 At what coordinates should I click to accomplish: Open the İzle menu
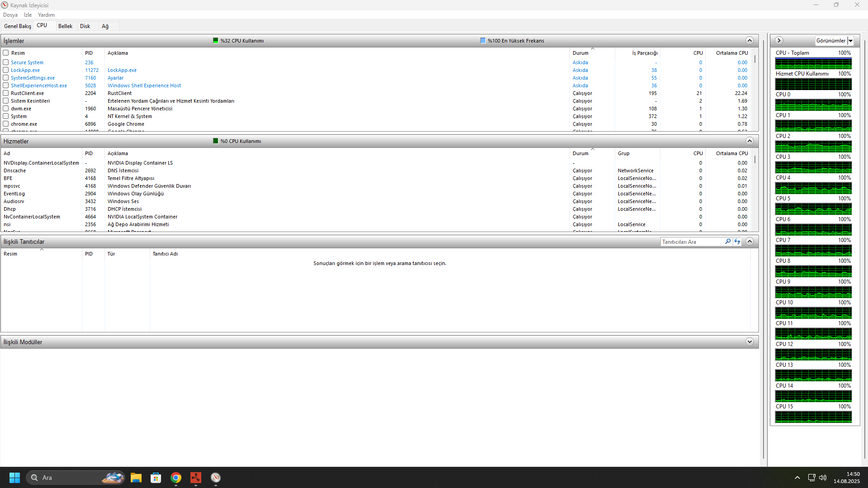point(28,15)
